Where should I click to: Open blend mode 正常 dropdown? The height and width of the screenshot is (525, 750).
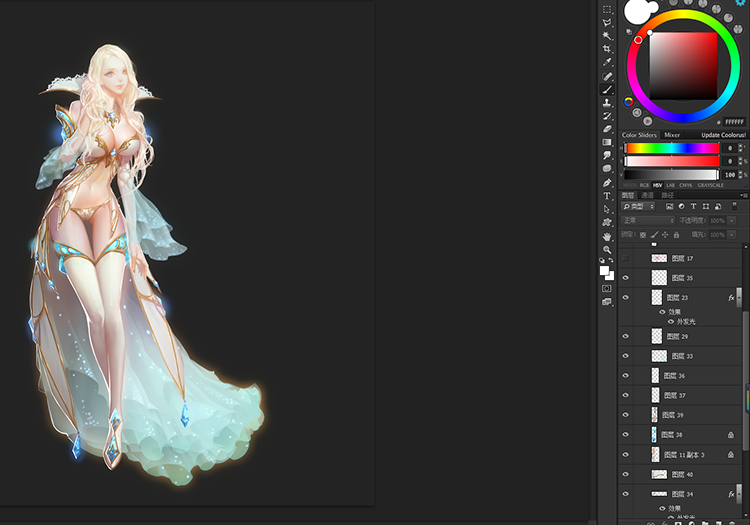click(648, 220)
